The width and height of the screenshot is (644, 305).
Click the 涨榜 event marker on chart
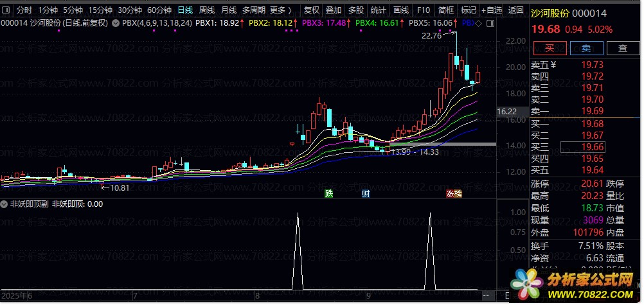click(x=454, y=193)
